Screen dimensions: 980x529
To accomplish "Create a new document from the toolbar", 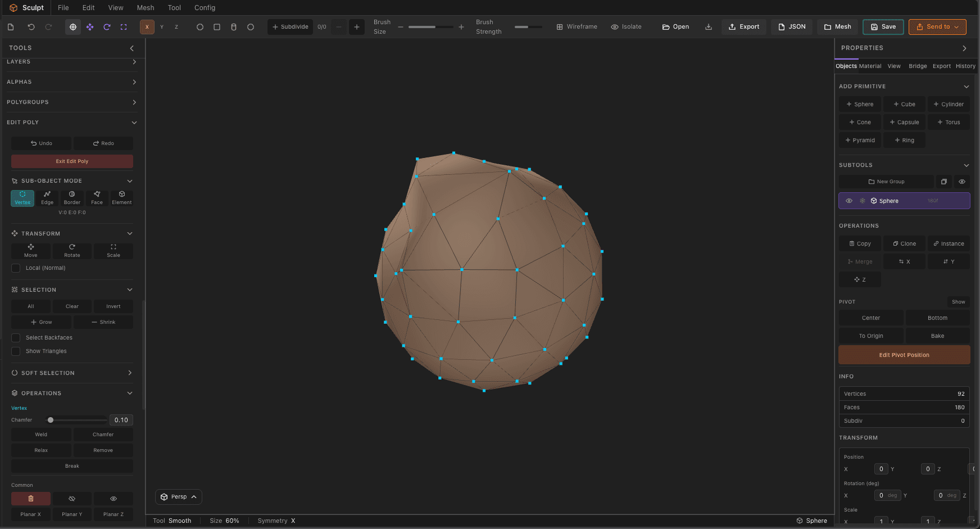I will [11, 27].
